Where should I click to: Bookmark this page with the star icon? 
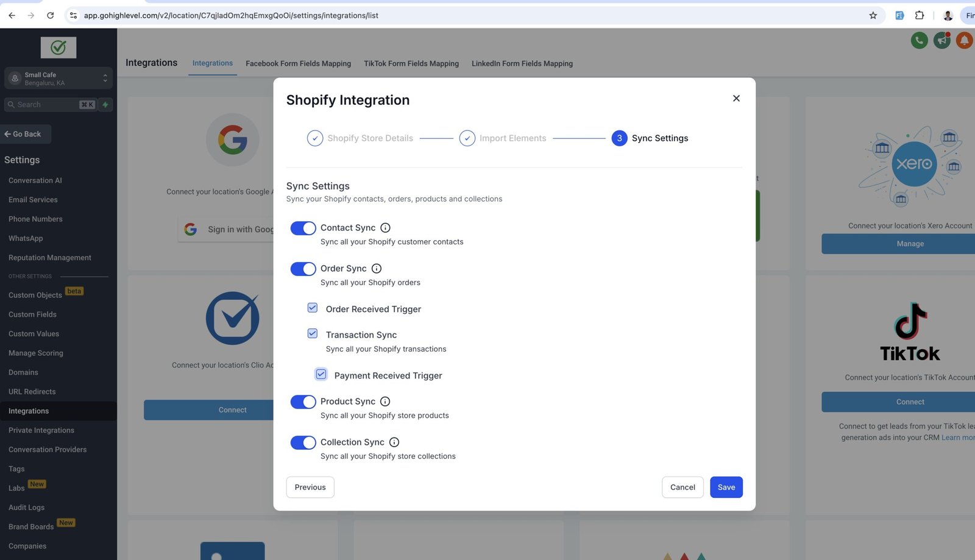(x=873, y=15)
